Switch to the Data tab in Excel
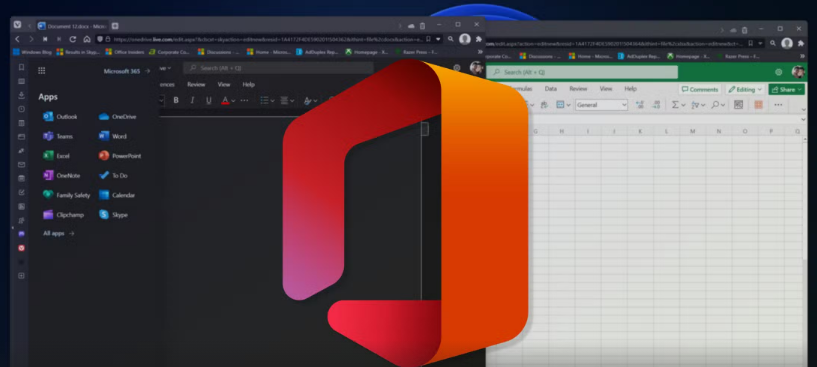 click(x=551, y=89)
